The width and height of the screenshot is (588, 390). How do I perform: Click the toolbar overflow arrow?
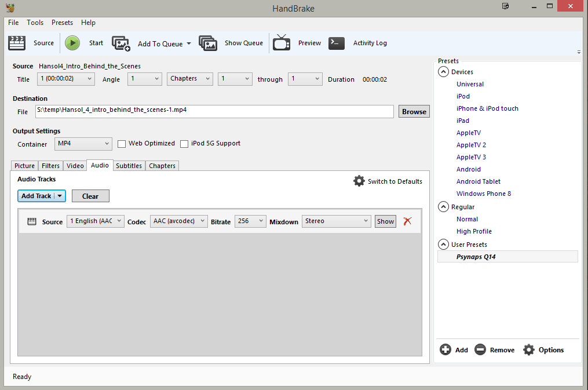click(579, 52)
